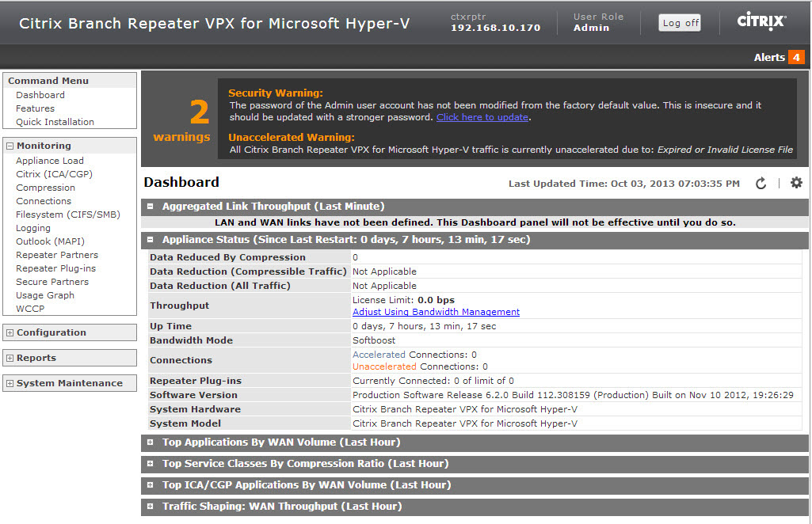Follow 'Click here to update' password link
This screenshot has height=524, width=812.
pos(482,117)
